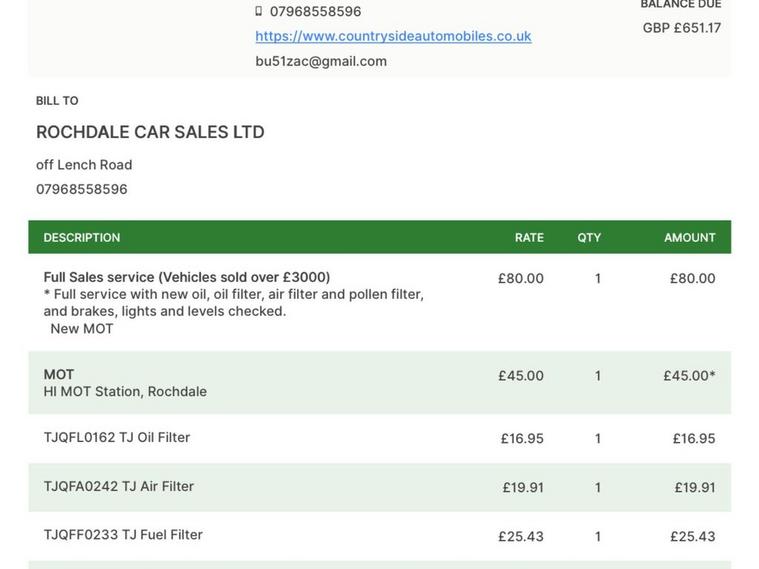Click the DESCRIPTION column header
Image resolution: width=759 pixels, height=569 pixels.
(x=82, y=237)
